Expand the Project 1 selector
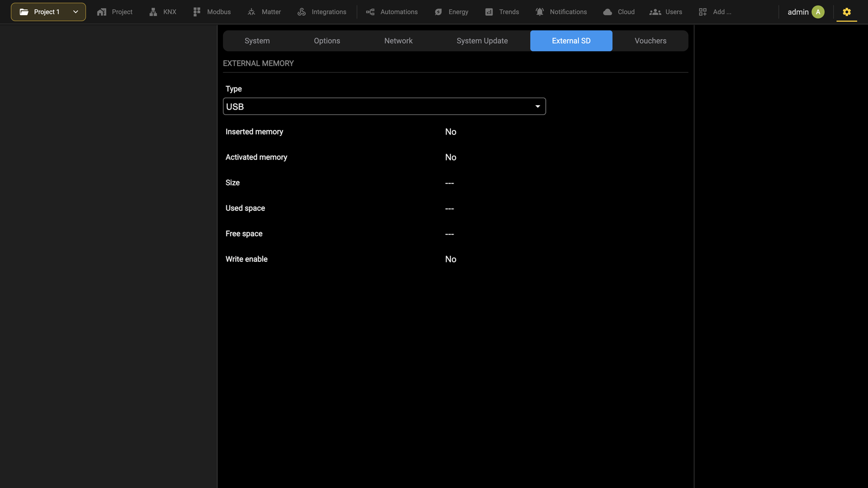The image size is (868, 488). (48, 12)
